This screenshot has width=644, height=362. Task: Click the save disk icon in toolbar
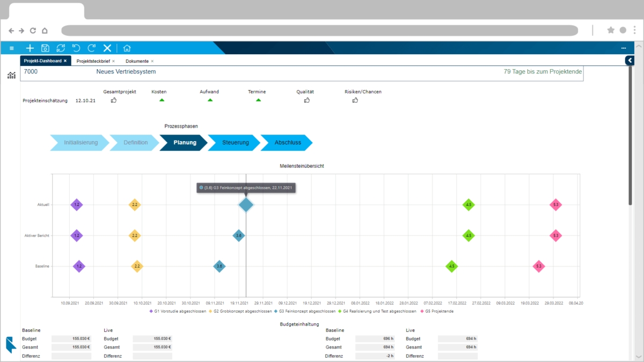pos(45,48)
